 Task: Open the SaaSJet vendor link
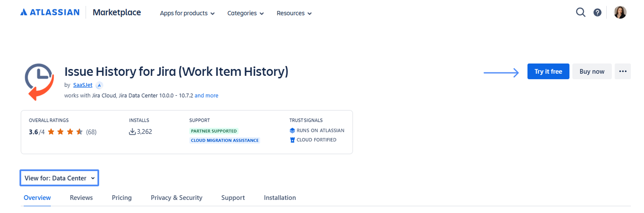coord(82,85)
